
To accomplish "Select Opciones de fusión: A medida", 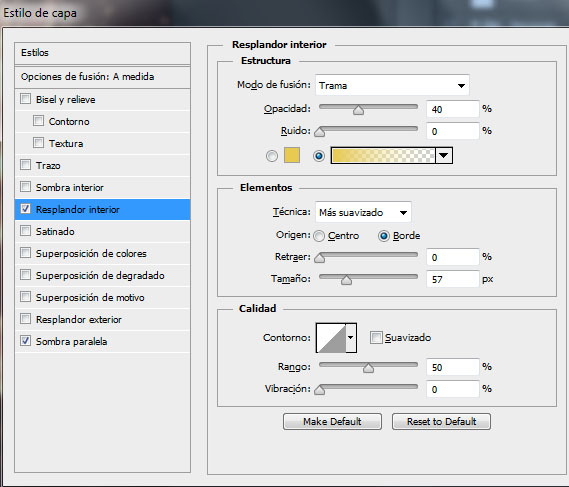I will [102, 77].
